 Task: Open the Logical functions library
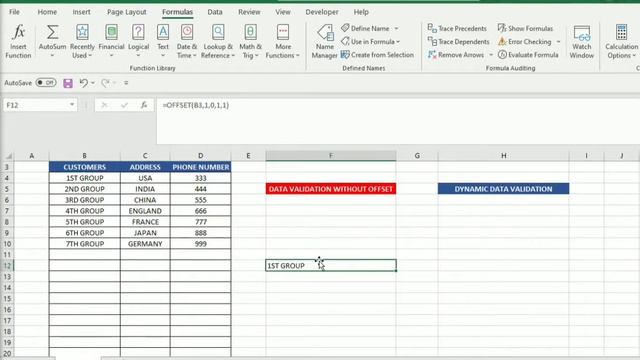pyautogui.click(x=138, y=41)
